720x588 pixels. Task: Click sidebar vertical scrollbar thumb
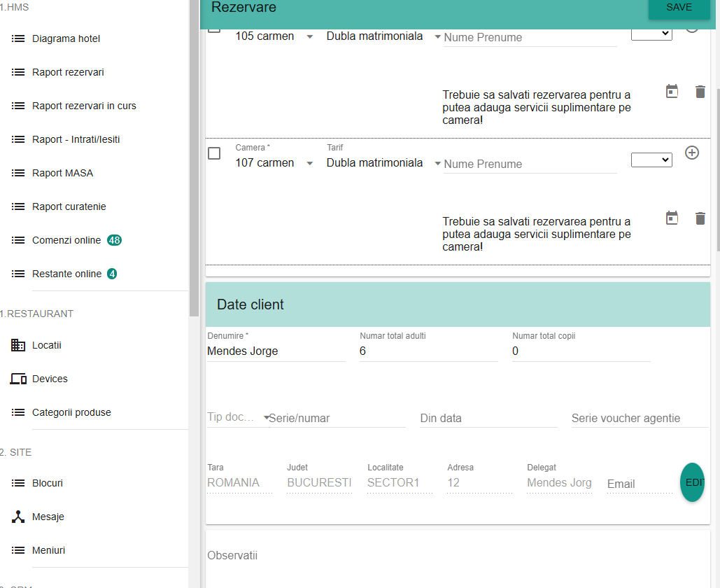tap(194, 158)
